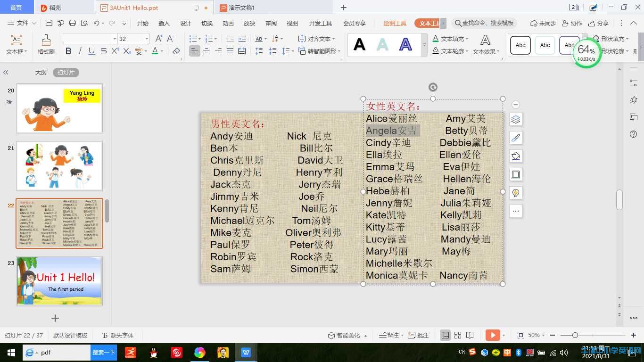The width and height of the screenshot is (644, 362).
Task: Click the Print icon
Action: point(73,23)
